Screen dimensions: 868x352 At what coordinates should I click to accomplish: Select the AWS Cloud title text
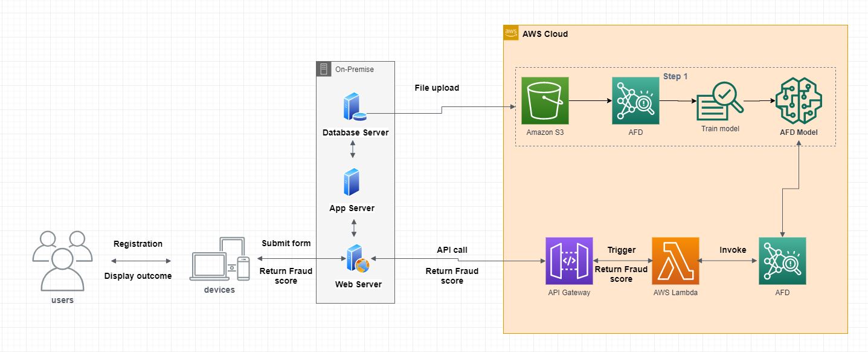[x=545, y=34]
